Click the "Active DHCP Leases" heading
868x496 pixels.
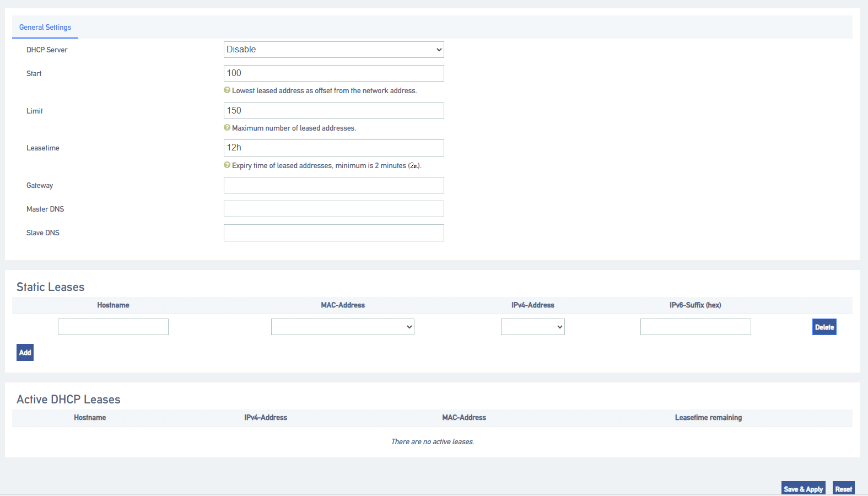tap(68, 400)
